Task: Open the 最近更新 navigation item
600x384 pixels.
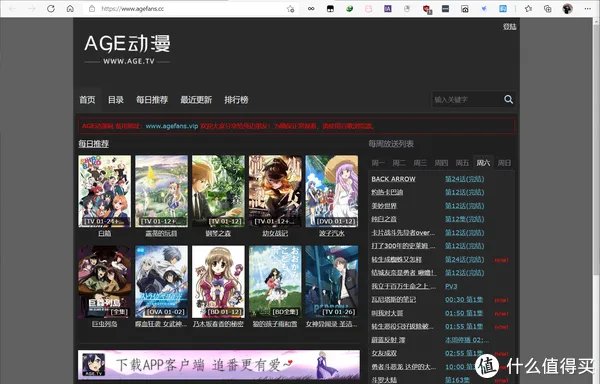Action: pyautogui.click(x=196, y=100)
